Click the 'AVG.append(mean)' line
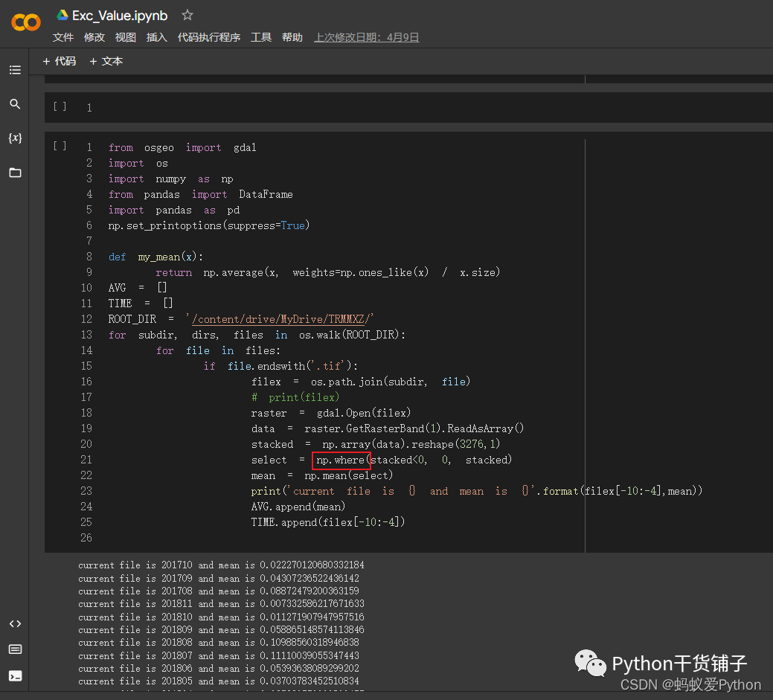Image resolution: width=773 pixels, height=700 pixels. click(298, 507)
